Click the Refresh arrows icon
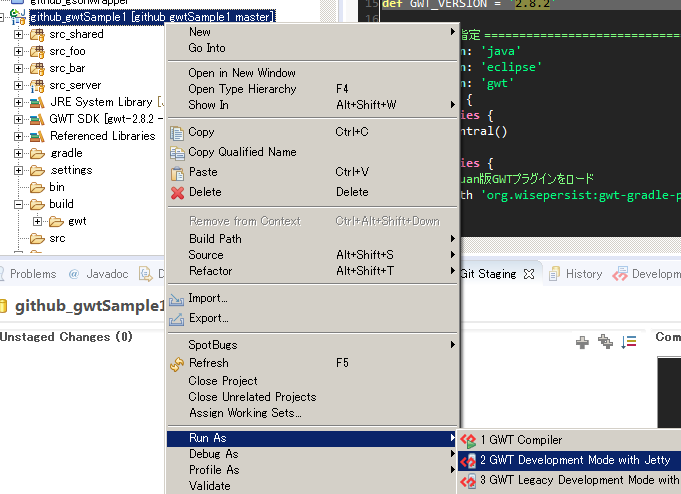The image size is (681, 494). click(x=177, y=364)
